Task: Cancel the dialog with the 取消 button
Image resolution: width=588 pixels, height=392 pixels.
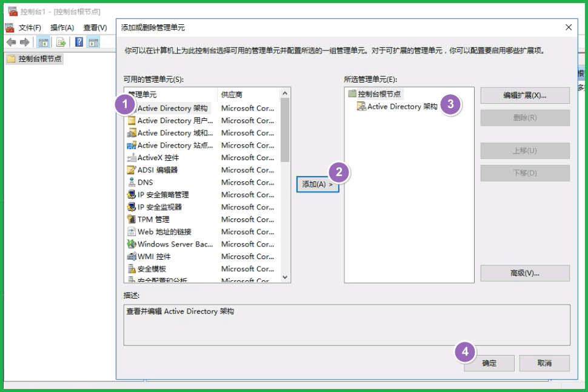Action: 544,363
